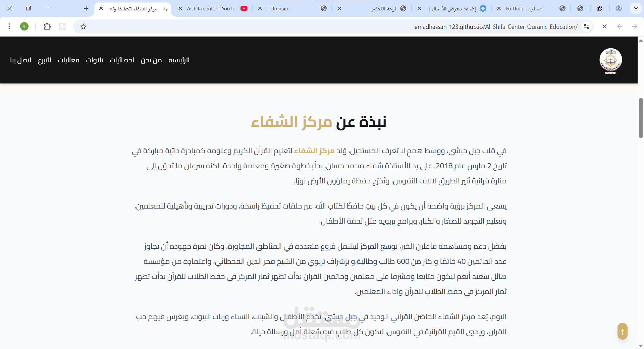
Task: Open the احصائيات navigation link
Action: [122, 60]
